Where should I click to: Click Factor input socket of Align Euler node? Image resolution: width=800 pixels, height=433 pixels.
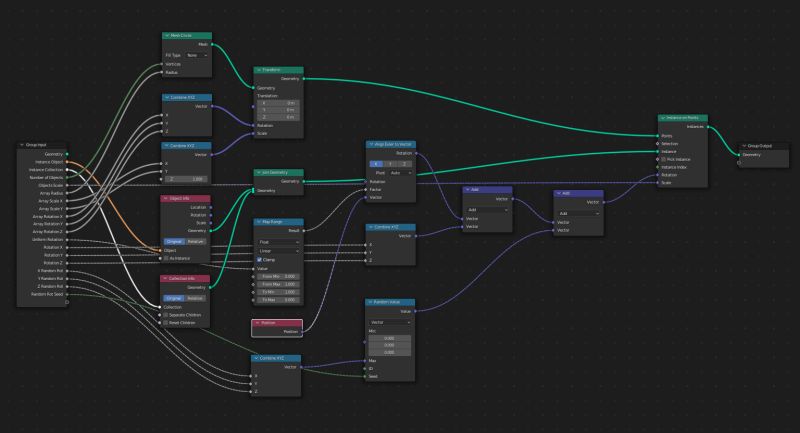click(366, 189)
